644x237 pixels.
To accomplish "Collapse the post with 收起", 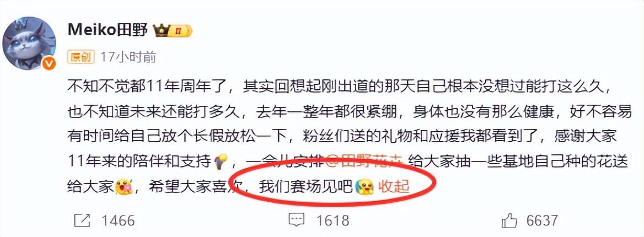I will coord(394,186).
